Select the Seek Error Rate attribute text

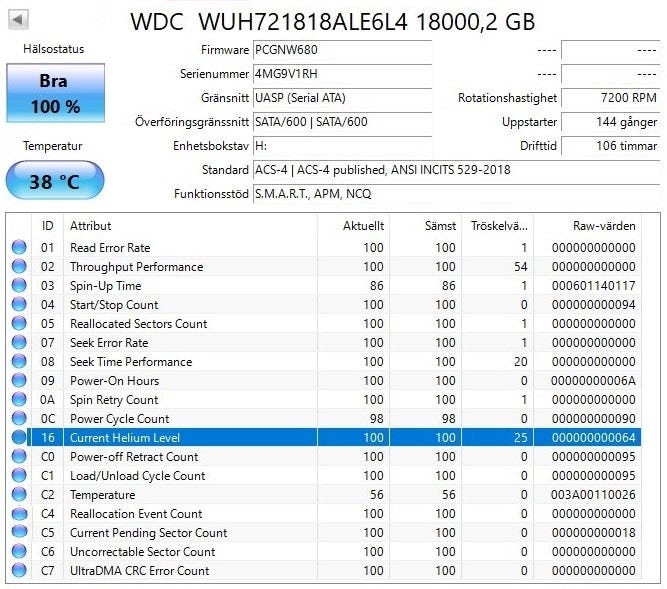[109, 343]
